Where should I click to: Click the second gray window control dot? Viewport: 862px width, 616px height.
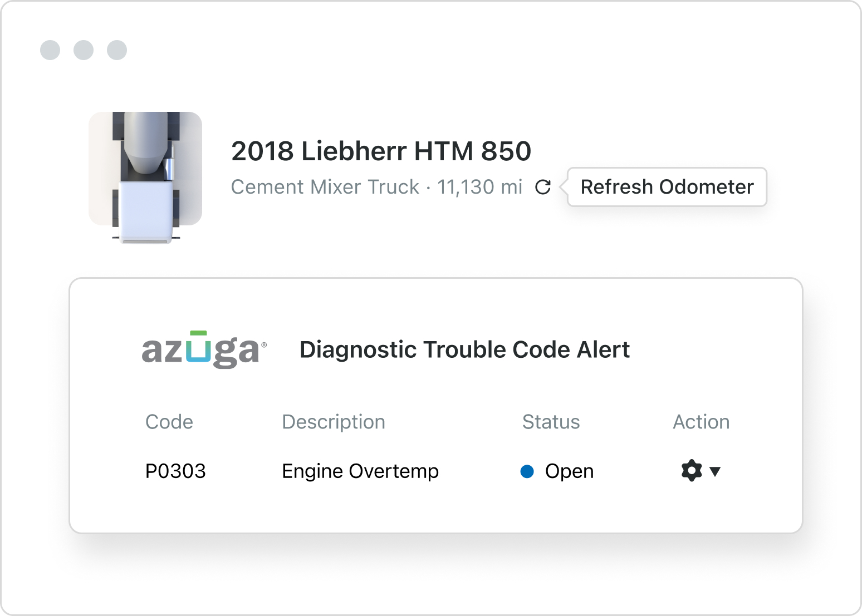click(84, 50)
